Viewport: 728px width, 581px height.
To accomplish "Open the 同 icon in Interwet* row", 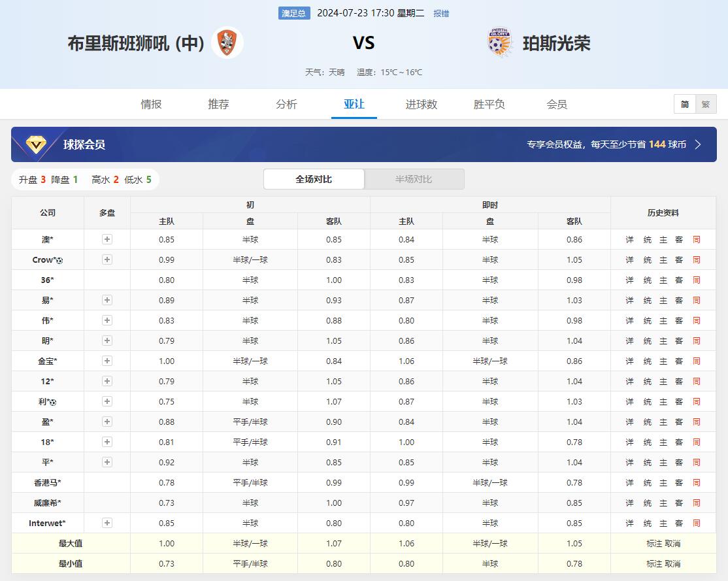I will pos(696,523).
